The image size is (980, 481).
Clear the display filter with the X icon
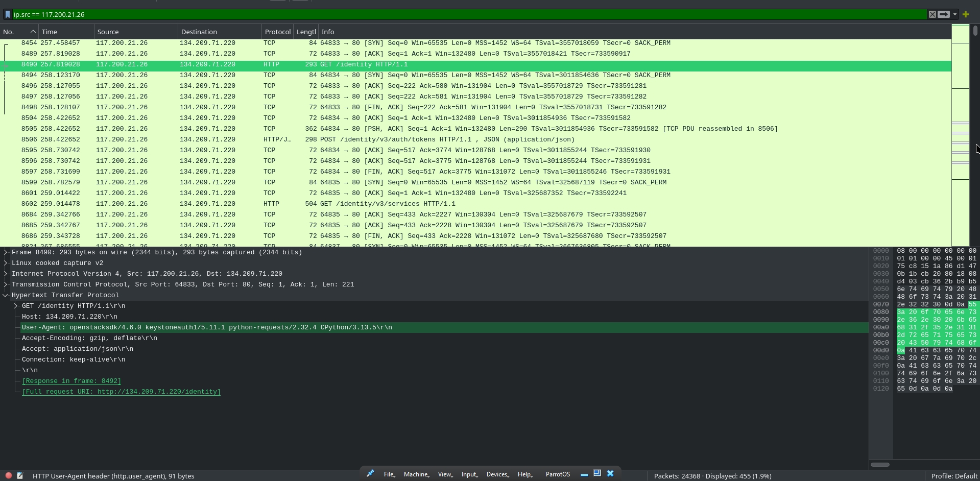coord(932,14)
